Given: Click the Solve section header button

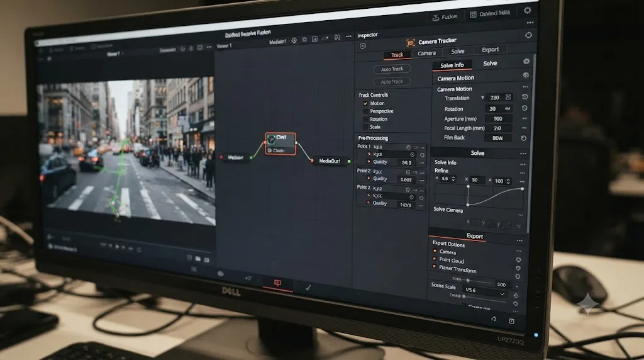Looking at the screenshot, I should click(x=477, y=153).
